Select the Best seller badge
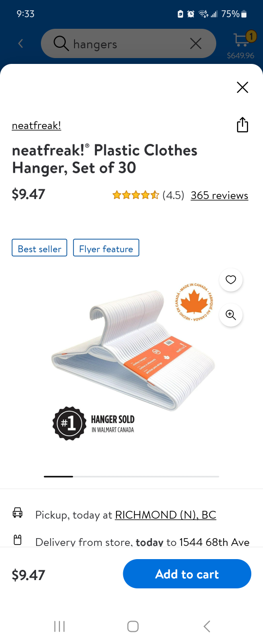Viewport: 263px width, 644px height. 39,248
